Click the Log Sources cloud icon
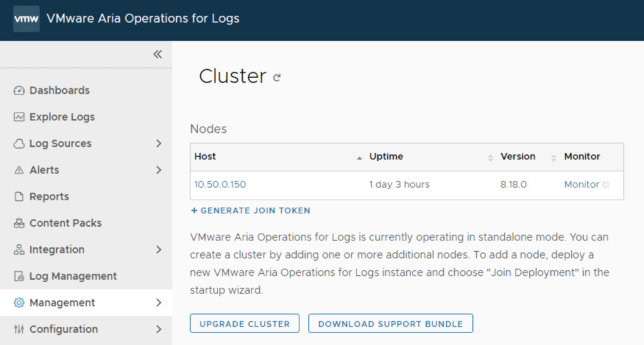Screen dimensions: 644x345 pyautogui.click(x=19, y=144)
